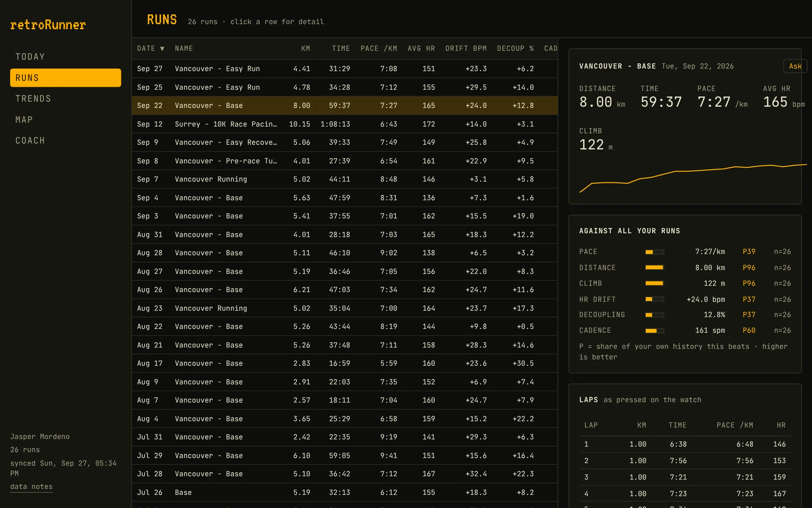Open the Sep 27 Easy Run row
The width and height of the screenshot is (812, 508).
(x=345, y=69)
